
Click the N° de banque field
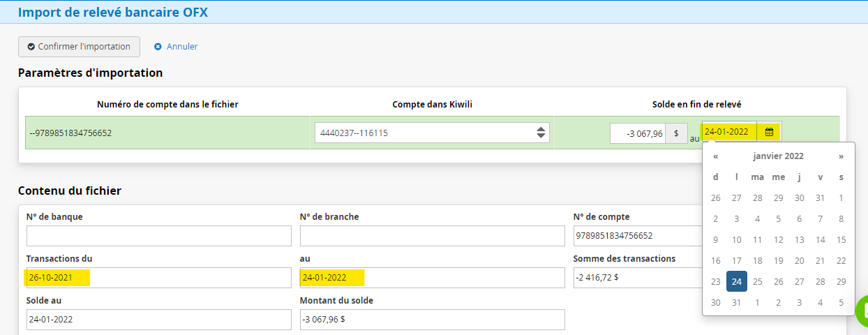tap(158, 236)
